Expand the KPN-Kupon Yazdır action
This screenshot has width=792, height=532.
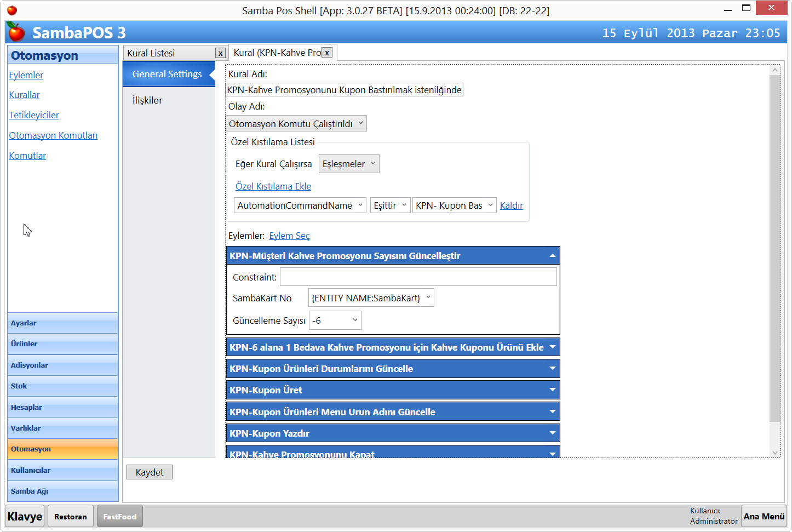tap(552, 433)
